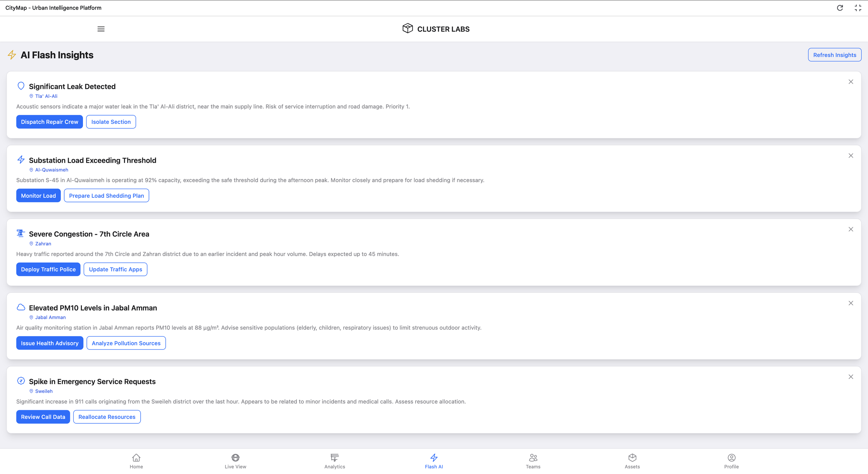The image size is (868, 474).
Task: Click the lightning icon on the substation alert
Action: [21, 159]
